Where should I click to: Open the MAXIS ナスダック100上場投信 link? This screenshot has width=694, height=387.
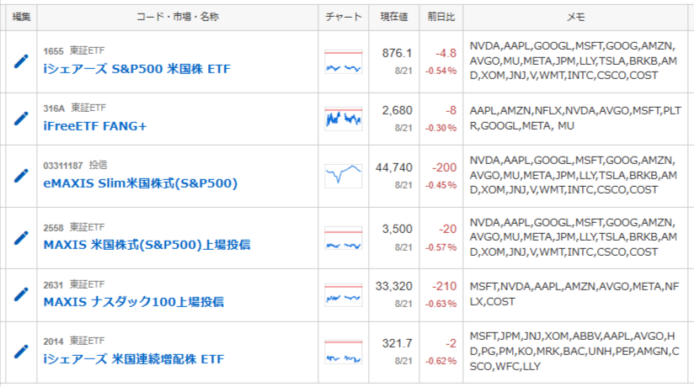click(134, 302)
